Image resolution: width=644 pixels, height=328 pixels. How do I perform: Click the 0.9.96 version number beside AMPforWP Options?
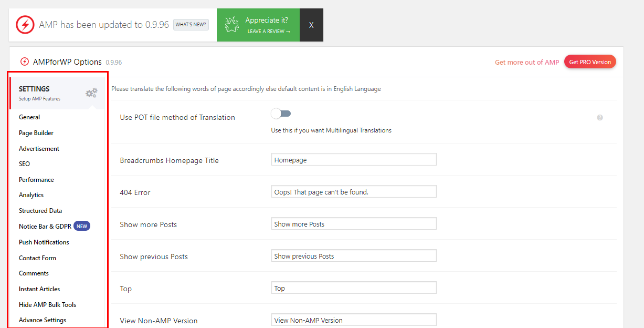(114, 63)
